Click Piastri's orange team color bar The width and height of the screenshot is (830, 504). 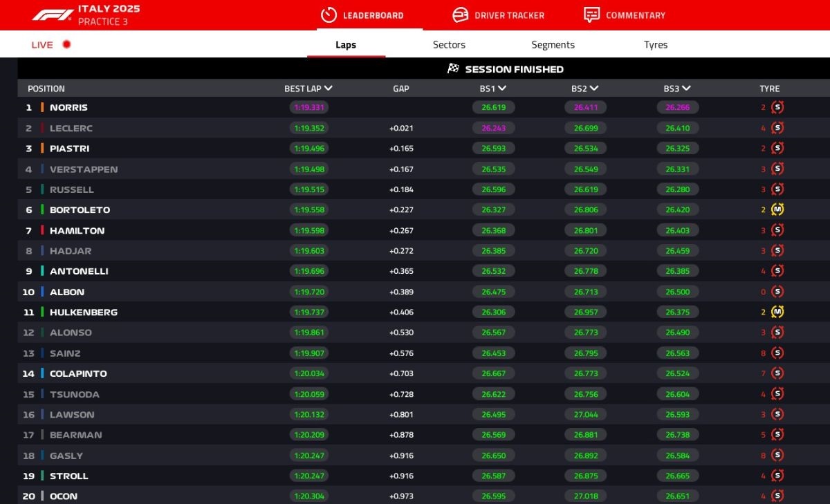pyautogui.click(x=42, y=149)
